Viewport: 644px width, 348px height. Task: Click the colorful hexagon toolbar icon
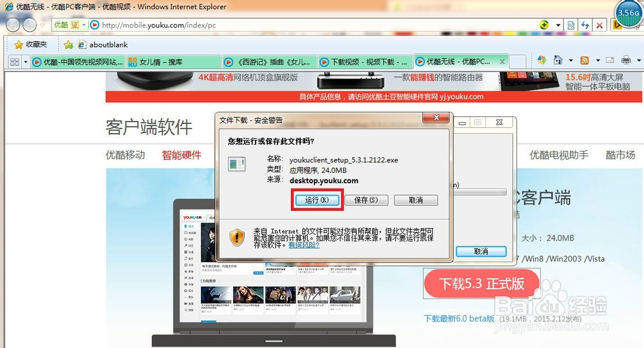(x=542, y=60)
